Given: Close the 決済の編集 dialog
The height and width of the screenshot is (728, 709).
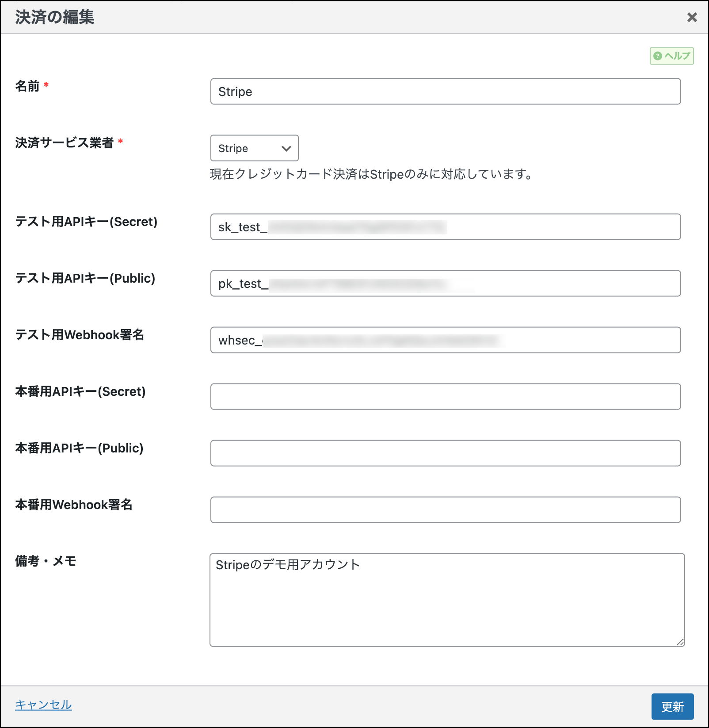Looking at the screenshot, I should [x=692, y=17].
